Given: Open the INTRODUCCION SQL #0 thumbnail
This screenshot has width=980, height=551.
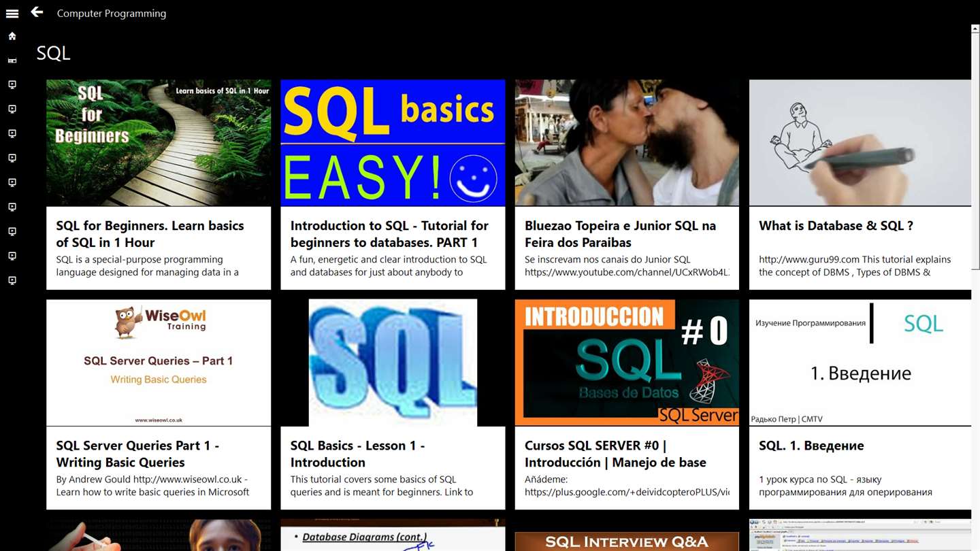Looking at the screenshot, I should 627,363.
